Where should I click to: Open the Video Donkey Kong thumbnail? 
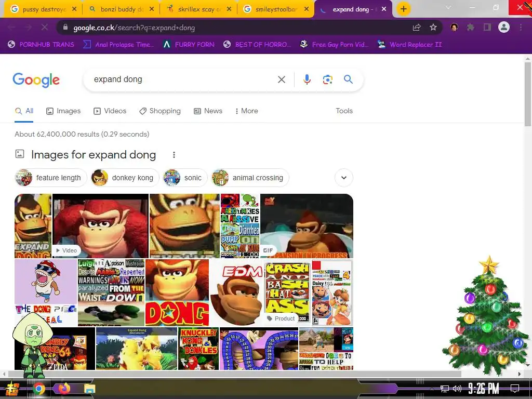(x=100, y=226)
